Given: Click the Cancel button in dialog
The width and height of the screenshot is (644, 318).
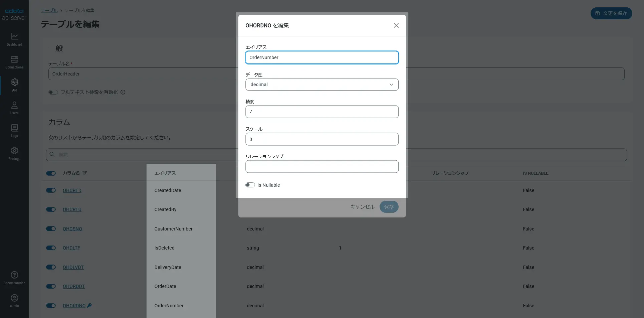Looking at the screenshot, I should 362,207.
